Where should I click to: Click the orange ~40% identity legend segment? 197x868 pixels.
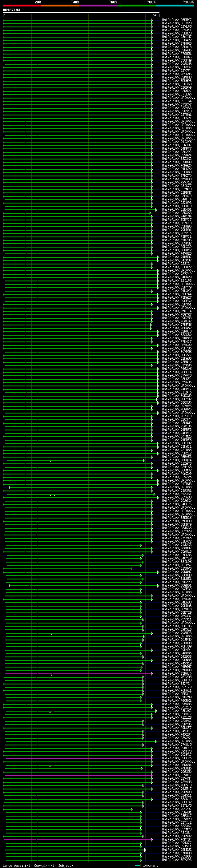click(x=60, y=6)
